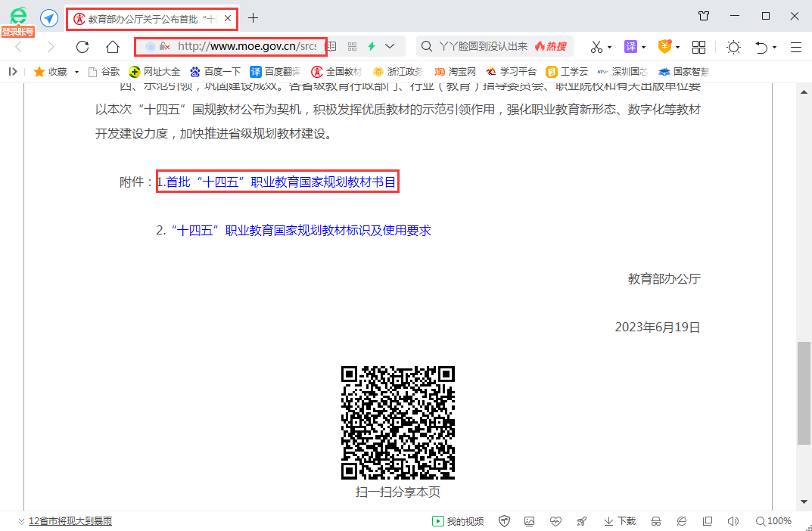Image resolution: width=812 pixels, height=531 pixels.
Task: Reload the current page
Action: pos(82,47)
